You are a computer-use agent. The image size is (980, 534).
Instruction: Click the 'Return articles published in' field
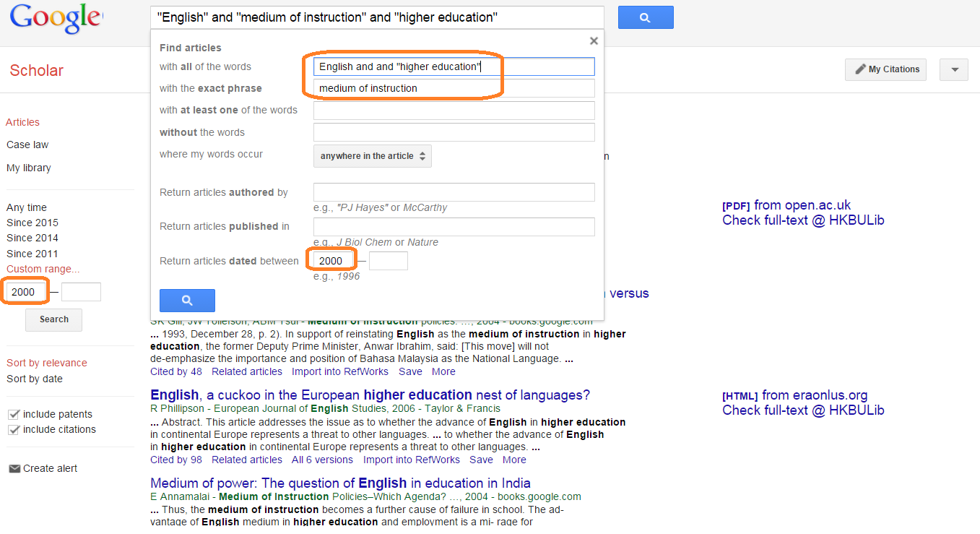[x=454, y=227]
